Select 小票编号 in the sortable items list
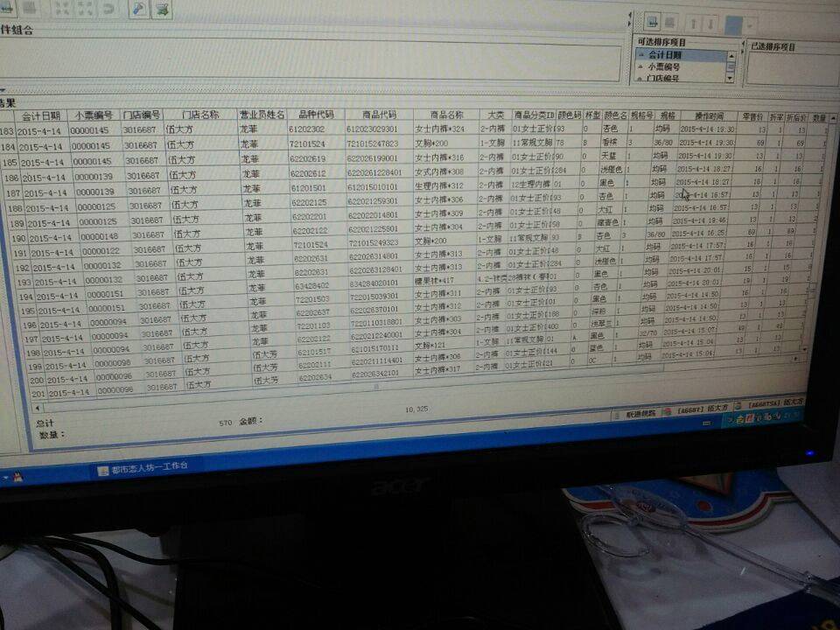840x630 pixels. (665, 66)
